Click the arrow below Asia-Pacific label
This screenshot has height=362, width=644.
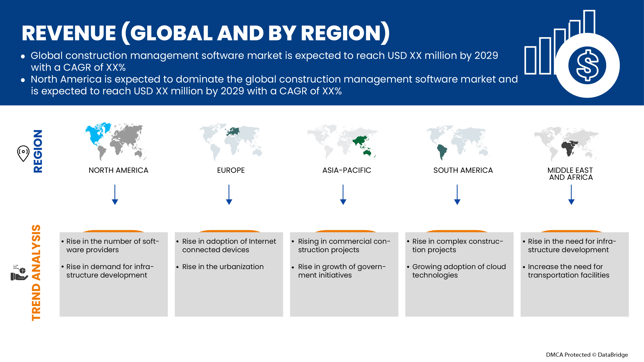coord(343,194)
